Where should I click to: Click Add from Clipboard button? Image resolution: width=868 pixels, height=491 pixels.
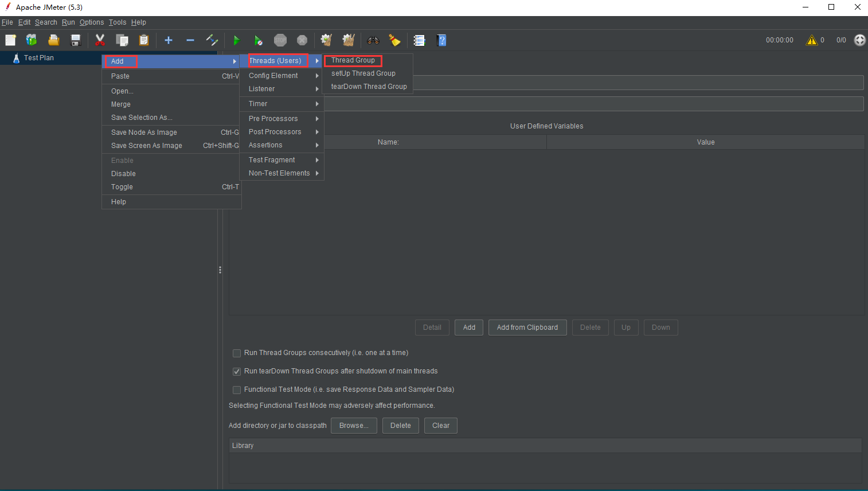coord(527,328)
